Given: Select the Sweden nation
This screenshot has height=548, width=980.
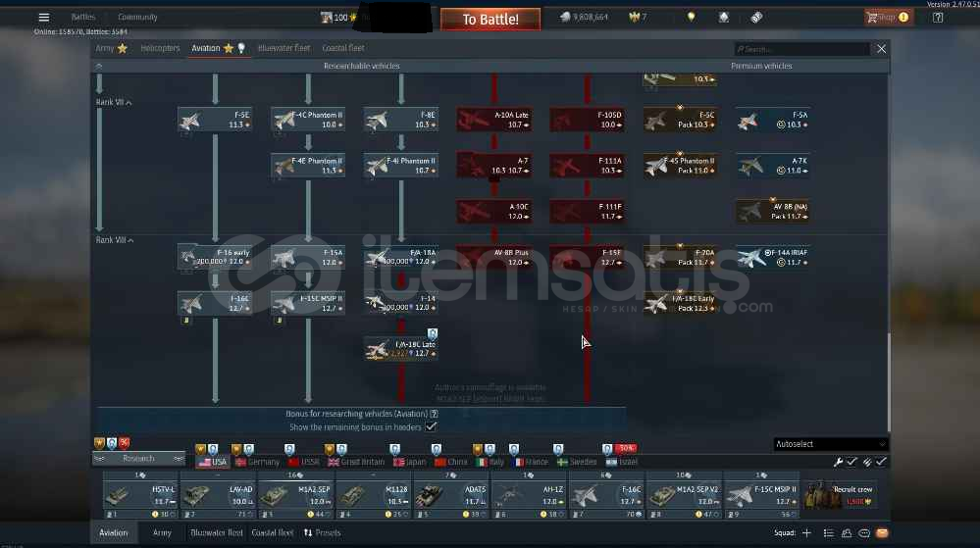Looking at the screenshot, I should [x=577, y=462].
